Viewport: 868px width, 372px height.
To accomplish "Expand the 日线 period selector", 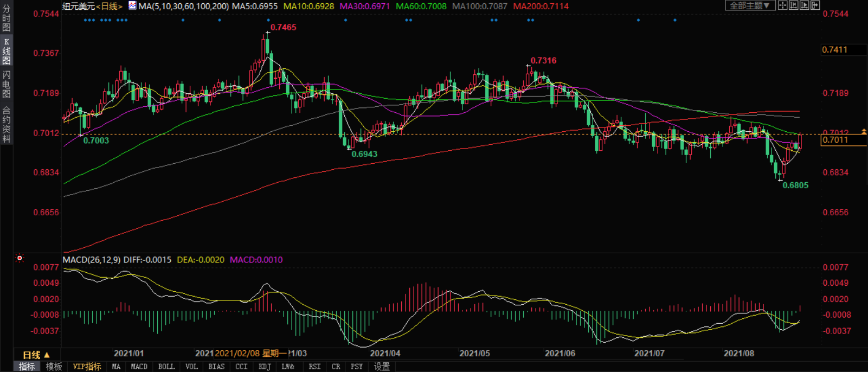I will pyautogui.click(x=36, y=355).
